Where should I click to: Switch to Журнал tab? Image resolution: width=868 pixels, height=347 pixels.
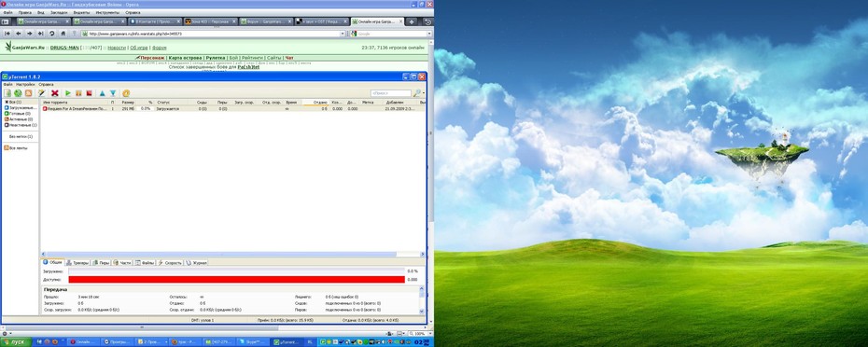196,263
